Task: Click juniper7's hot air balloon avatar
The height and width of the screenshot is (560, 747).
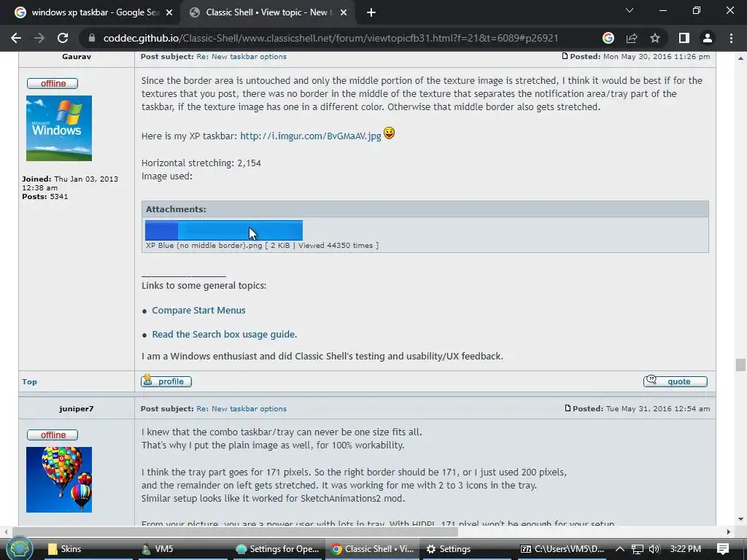Action: pyautogui.click(x=59, y=480)
